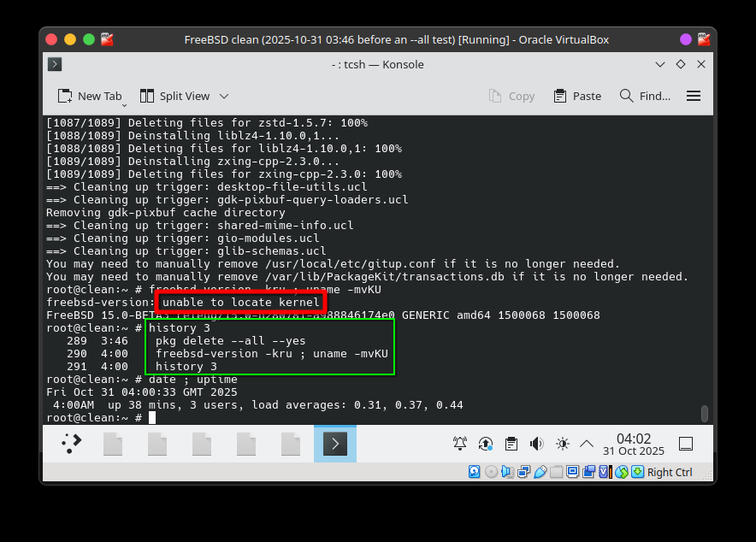This screenshot has height=542, width=756.
Task: Click the terminal scrollbar handle
Action: pyautogui.click(x=705, y=414)
